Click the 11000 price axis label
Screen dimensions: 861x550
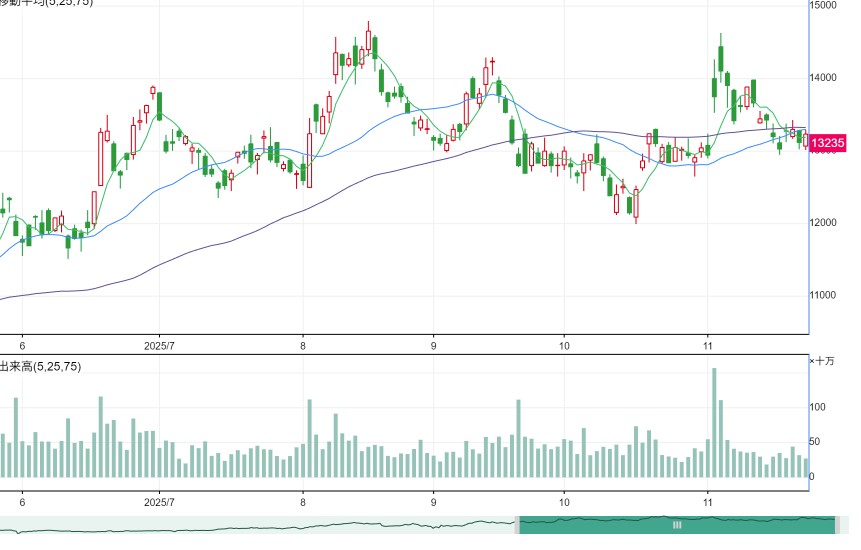(x=823, y=295)
